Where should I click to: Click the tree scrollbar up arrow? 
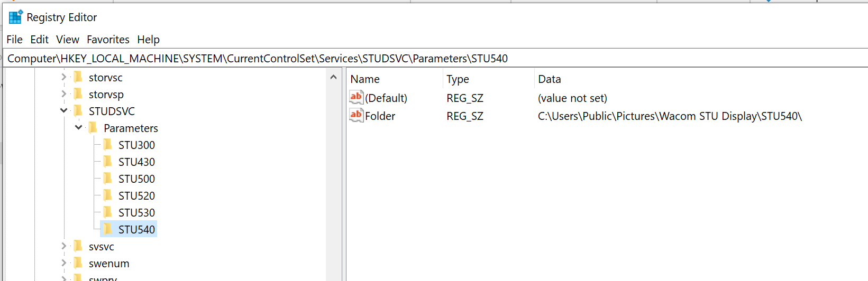[x=333, y=77]
